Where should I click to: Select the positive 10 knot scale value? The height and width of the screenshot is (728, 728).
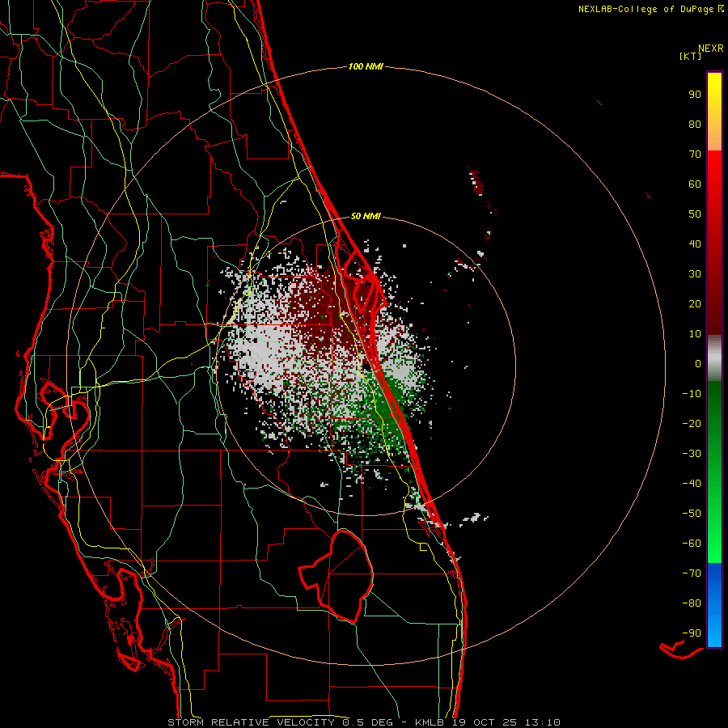pos(695,334)
